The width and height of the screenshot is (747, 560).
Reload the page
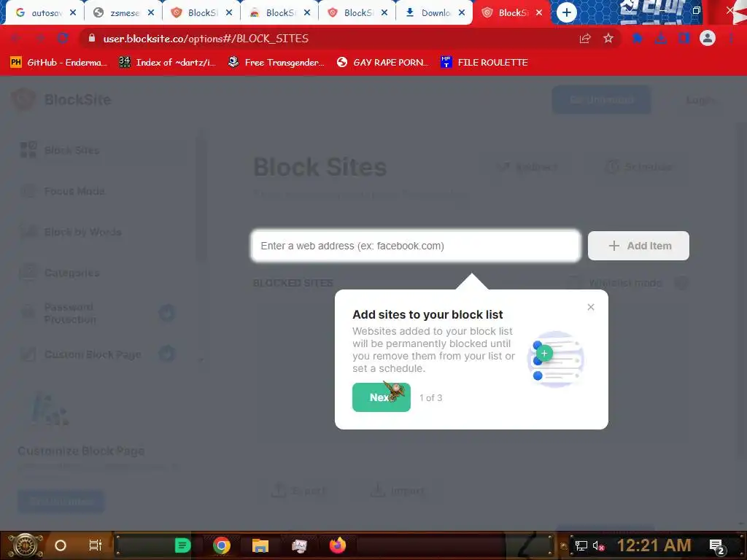click(63, 38)
